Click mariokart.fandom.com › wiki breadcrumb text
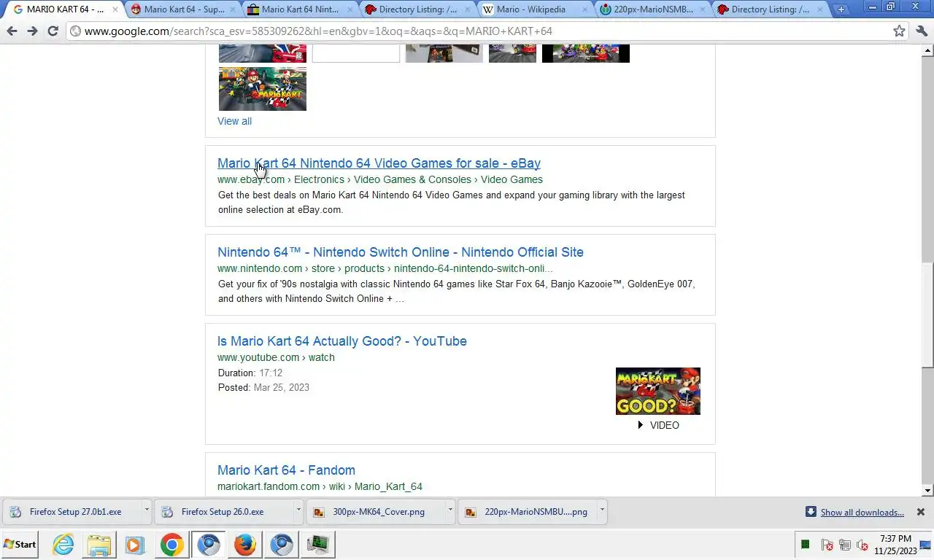 [x=320, y=486]
